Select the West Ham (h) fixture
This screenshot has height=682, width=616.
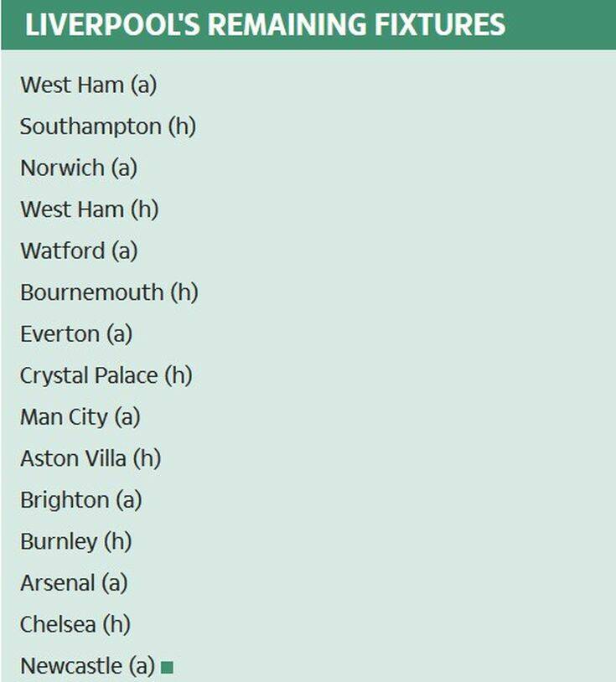click(89, 209)
